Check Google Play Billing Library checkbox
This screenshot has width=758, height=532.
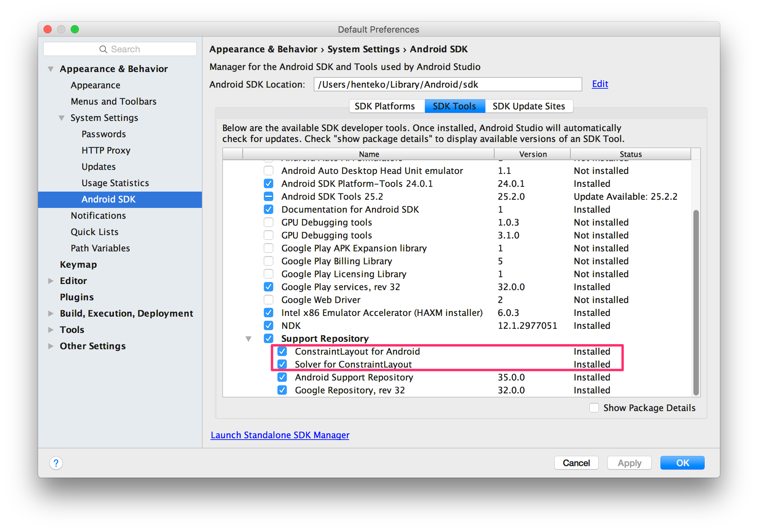[x=269, y=261]
